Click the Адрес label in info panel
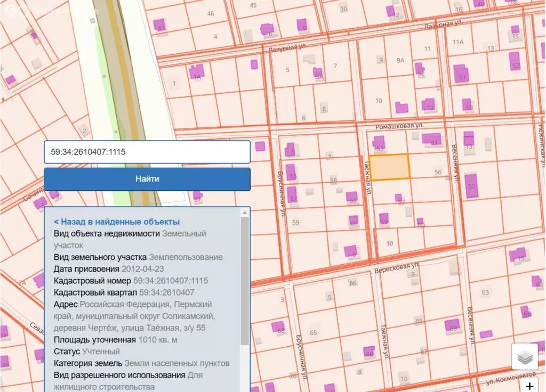546x392 pixels. click(x=66, y=305)
